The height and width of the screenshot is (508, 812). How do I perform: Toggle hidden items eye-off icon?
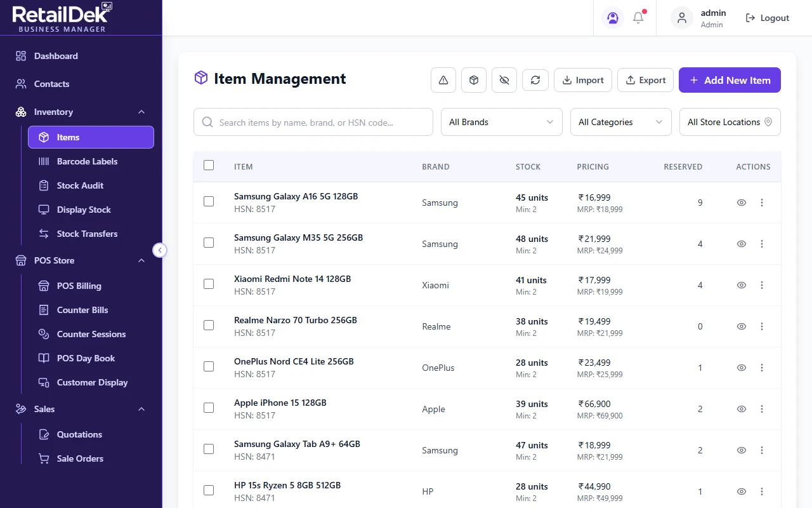[x=504, y=80]
